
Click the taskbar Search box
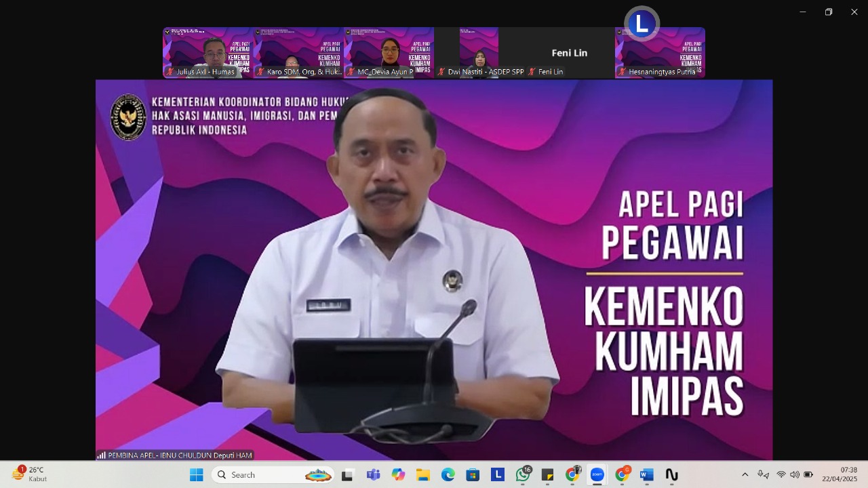pyautogui.click(x=273, y=474)
